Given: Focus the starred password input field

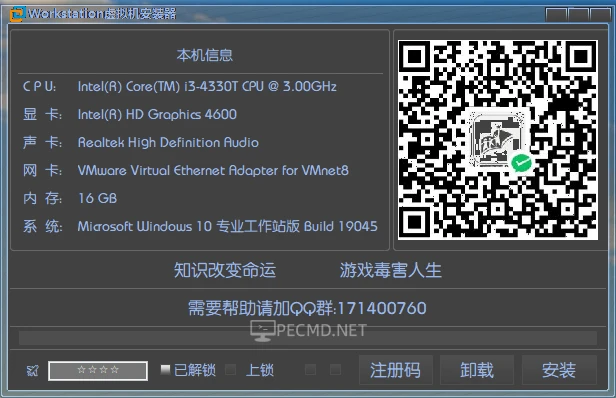Looking at the screenshot, I should click(x=98, y=370).
